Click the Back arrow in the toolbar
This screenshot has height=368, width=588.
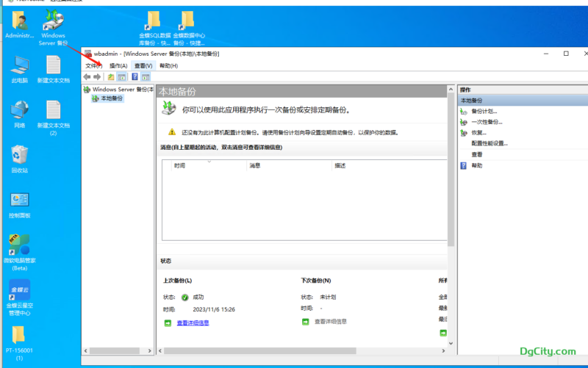(x=87, y=76)
